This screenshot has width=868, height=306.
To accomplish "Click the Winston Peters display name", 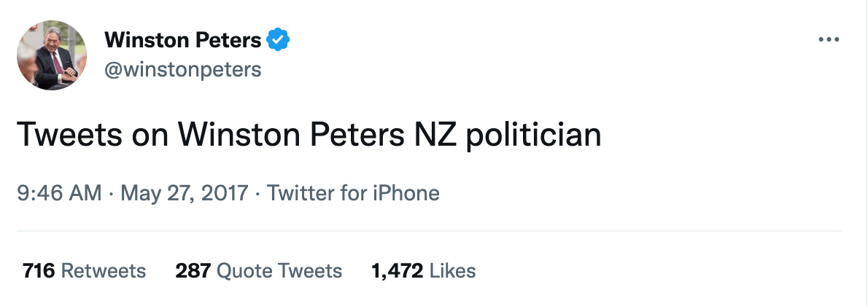I will 183,41.
